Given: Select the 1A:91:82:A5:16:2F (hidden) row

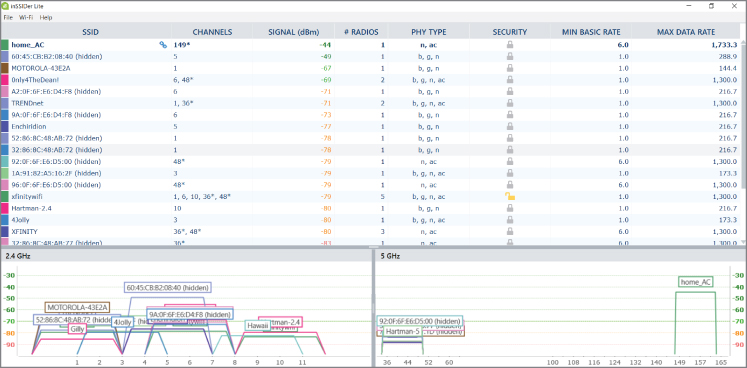Looking at the screenshot, I should point(370,173).
